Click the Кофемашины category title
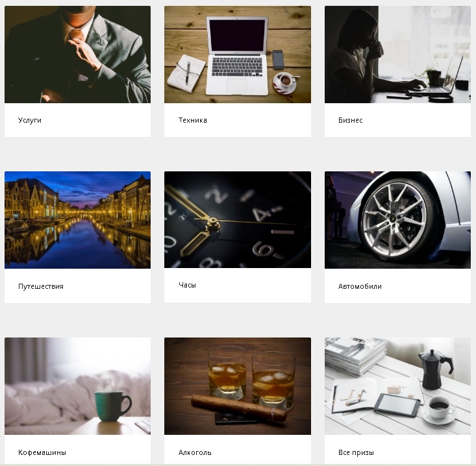The image size is (476, 466). (x=42, y=452)
